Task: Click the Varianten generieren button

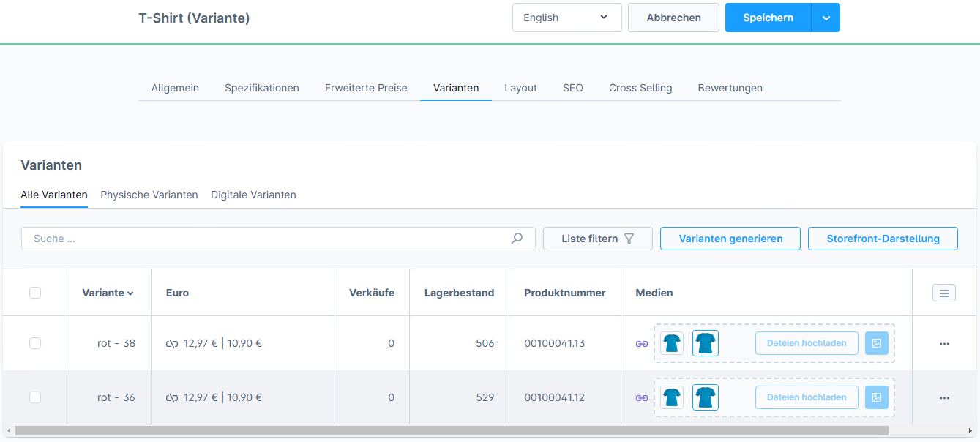Action: click(x=730, y=239)
